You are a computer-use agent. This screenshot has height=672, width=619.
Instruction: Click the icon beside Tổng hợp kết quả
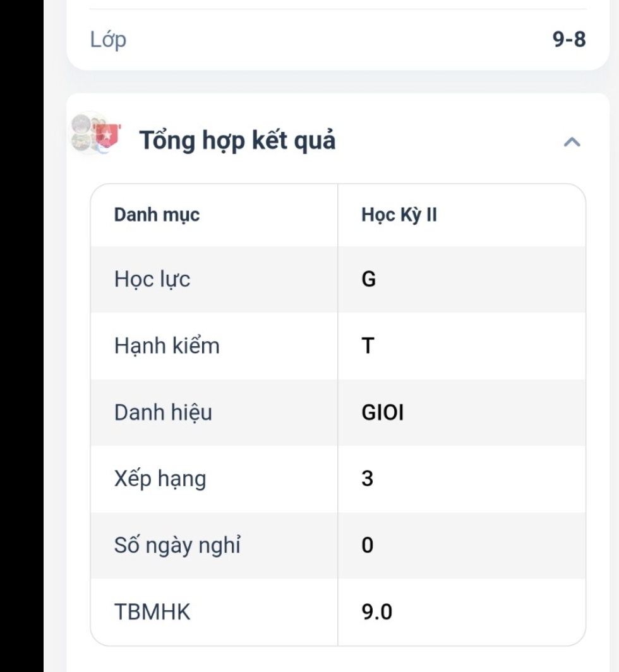(95, 134)
